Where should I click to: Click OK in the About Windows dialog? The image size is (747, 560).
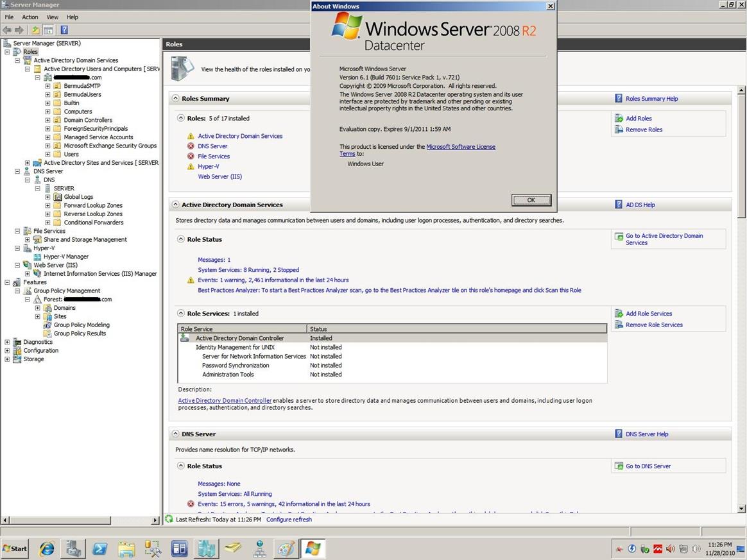(x=531, y=200)
